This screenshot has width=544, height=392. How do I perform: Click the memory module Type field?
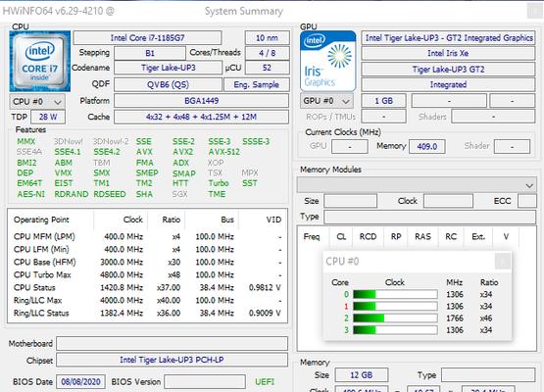click(430, 218)
